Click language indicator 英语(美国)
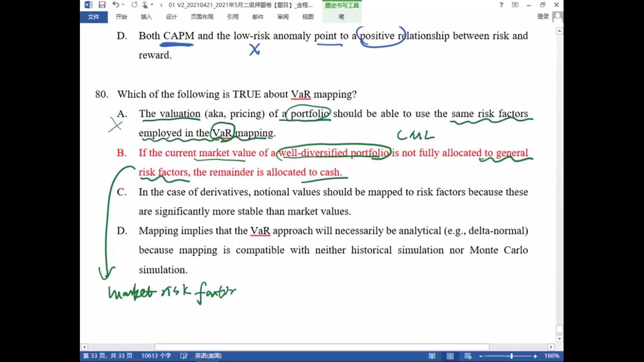This screenshot has width=644, height=362. point(208,356)
